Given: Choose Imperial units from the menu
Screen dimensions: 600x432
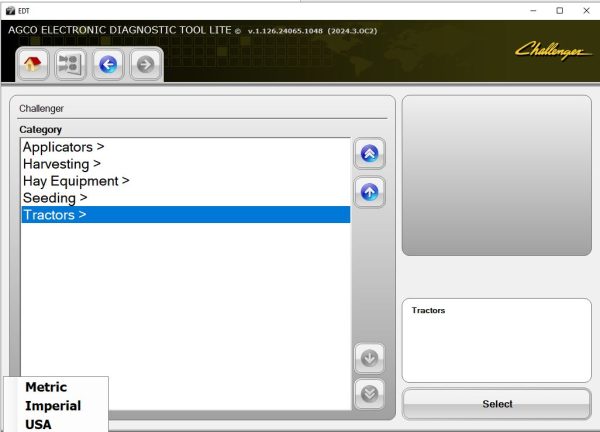Looking at the screenshot, I should [53, 406].
